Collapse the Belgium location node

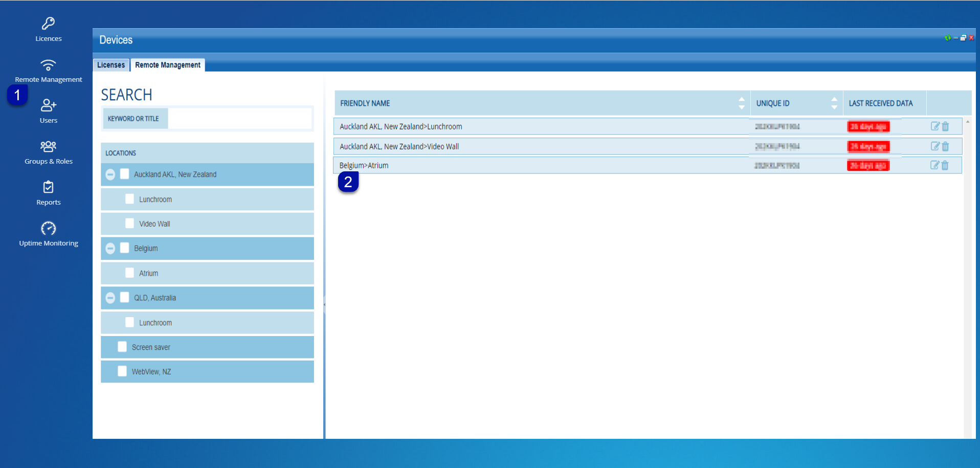coord(110,248)
